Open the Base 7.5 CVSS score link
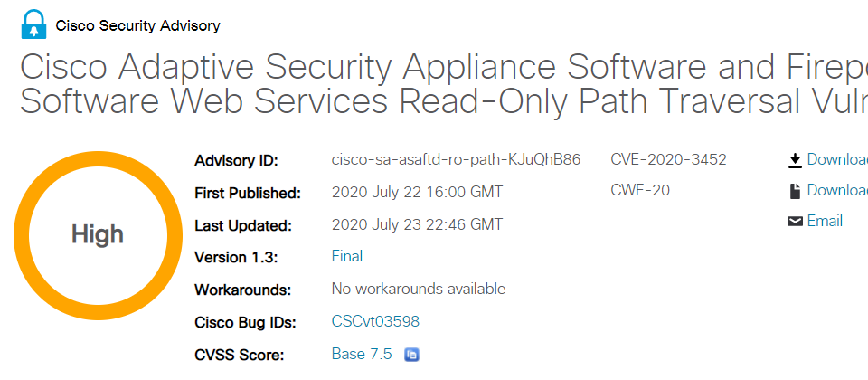The height and width of the screenshot is (380, 868). (x=362, y=354)
